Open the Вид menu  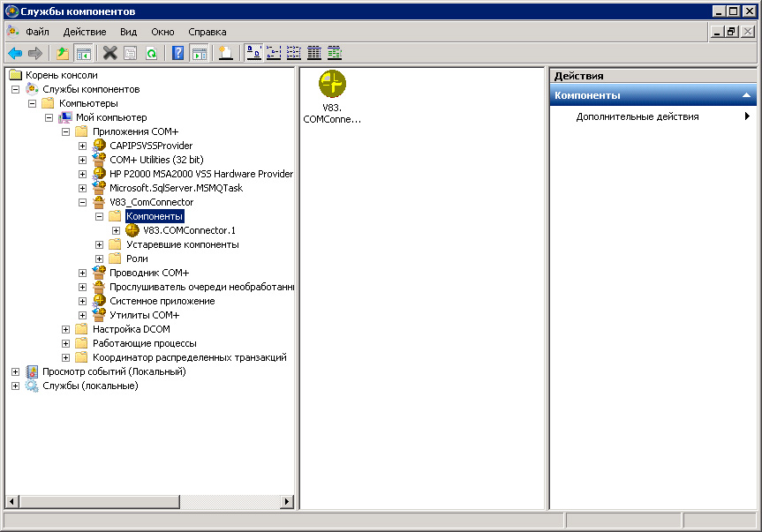point(128,32)
